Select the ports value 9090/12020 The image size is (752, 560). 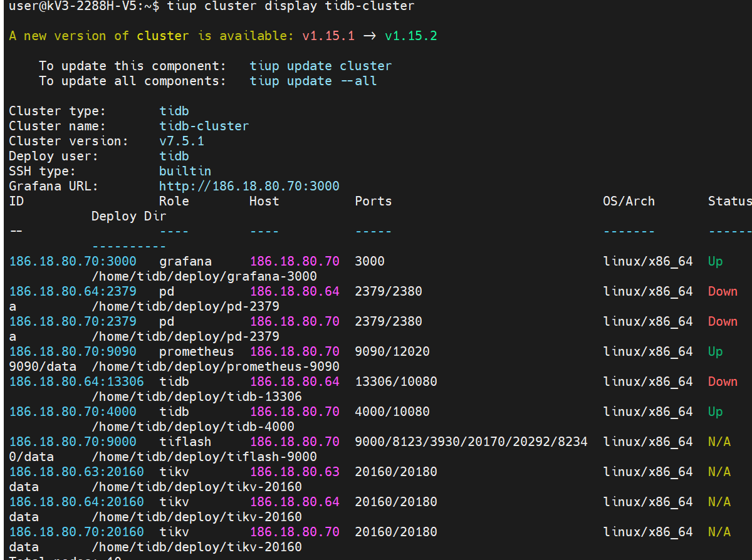(392, 351)
